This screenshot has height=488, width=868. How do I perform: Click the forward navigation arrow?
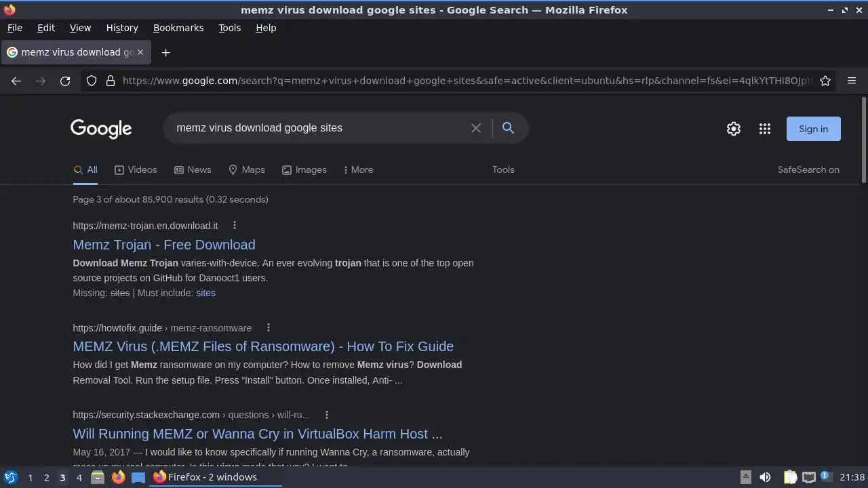coord(41,81)
